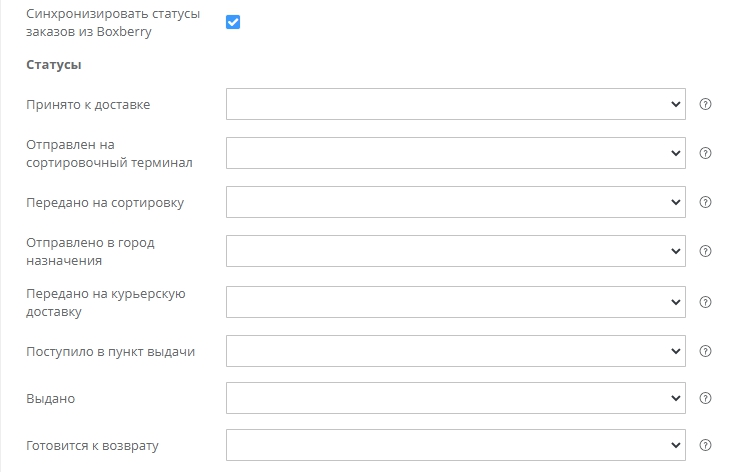The height and width of the screenshot is (472, 740).
Task: Open Поступило в пункт выдачи dropdown
Action: [455, 351]
